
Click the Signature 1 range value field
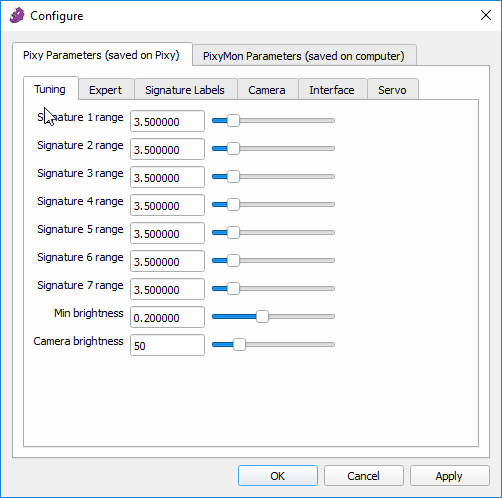pyautogui.click(x=167, y=121)
